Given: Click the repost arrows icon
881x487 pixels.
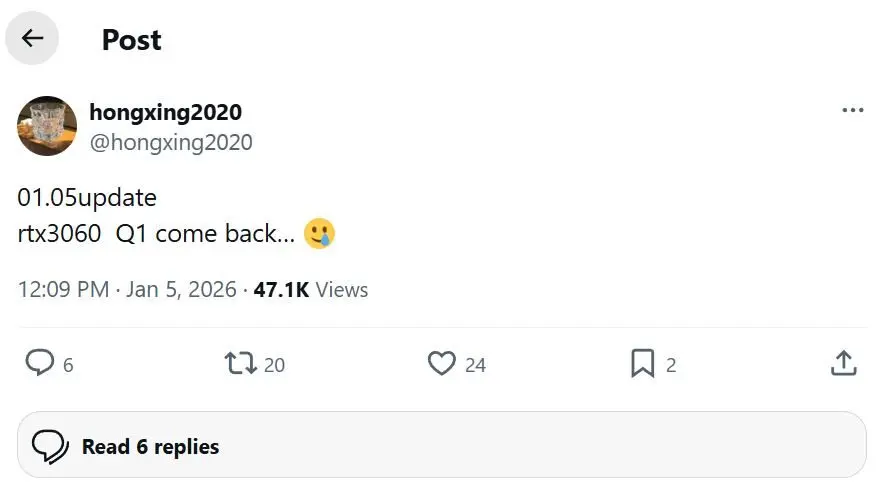Looking at the screenshot, I should (241, 363).
